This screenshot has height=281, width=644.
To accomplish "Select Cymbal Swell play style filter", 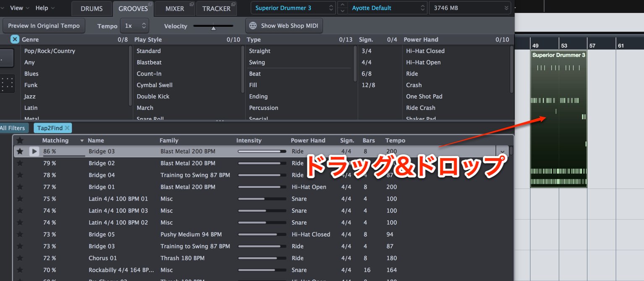I will pos(154,85).
